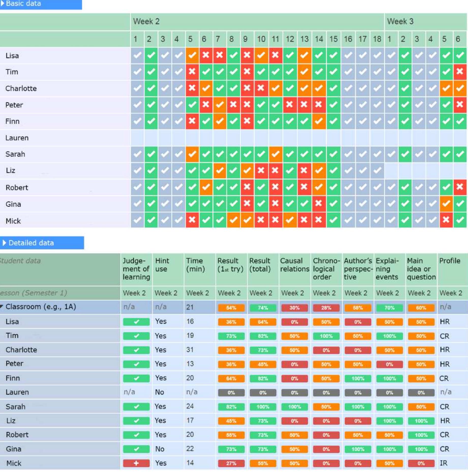Click Gina's orange checkmark for Week 3 task 5
Viewport: 468px width, 476px height.
pos(446,204)
